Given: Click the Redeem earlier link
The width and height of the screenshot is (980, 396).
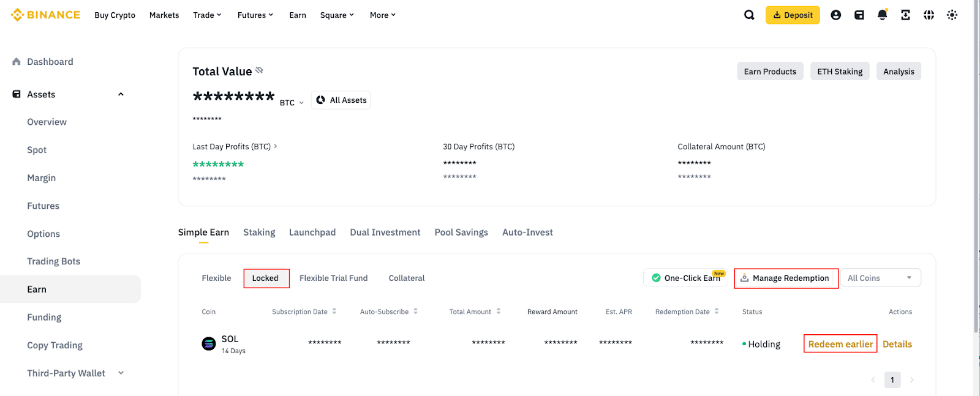Looking at the screenshot, I should [x=840, y=344].
